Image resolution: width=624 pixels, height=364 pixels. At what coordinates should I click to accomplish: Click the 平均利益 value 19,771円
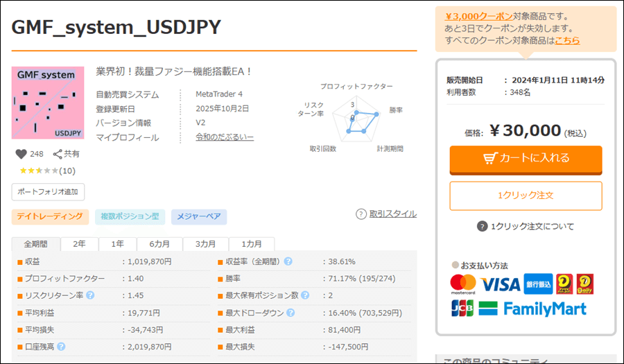(144, 313)
